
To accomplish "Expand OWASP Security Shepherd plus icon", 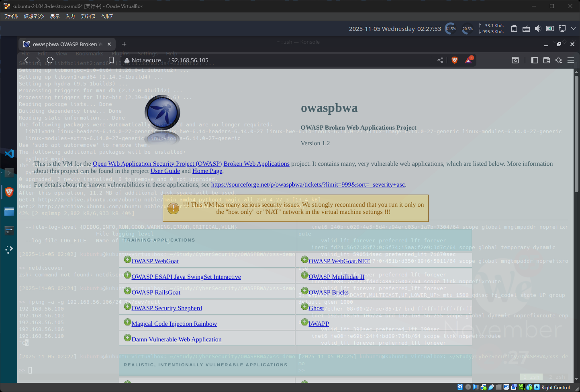I will tap(127, 307).
